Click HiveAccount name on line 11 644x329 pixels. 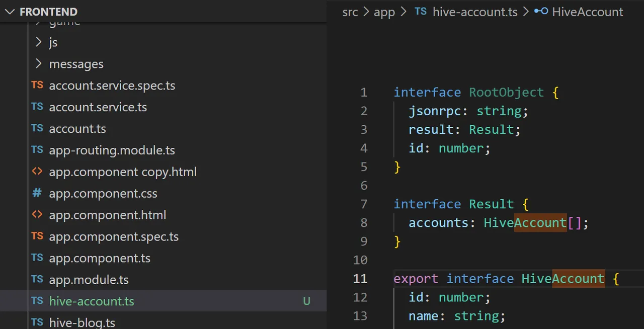[563, 279]
